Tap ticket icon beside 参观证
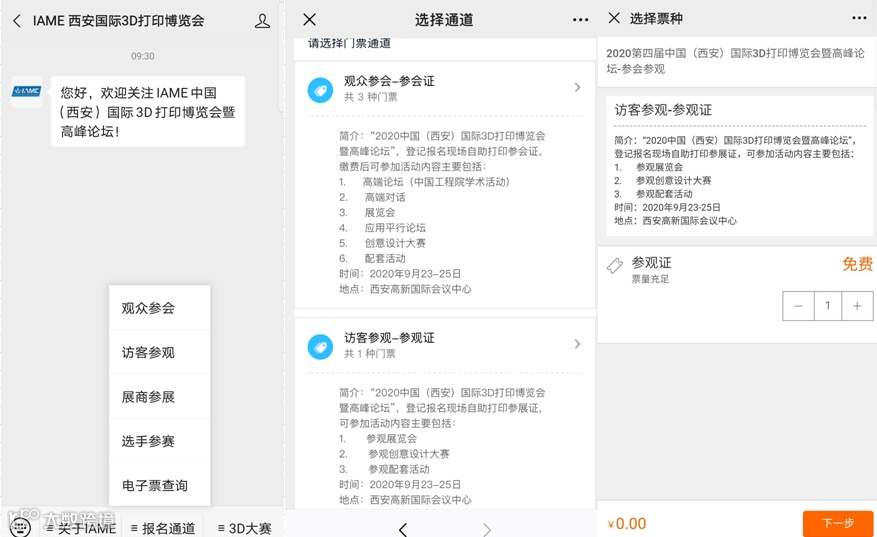 coord(615,266)
